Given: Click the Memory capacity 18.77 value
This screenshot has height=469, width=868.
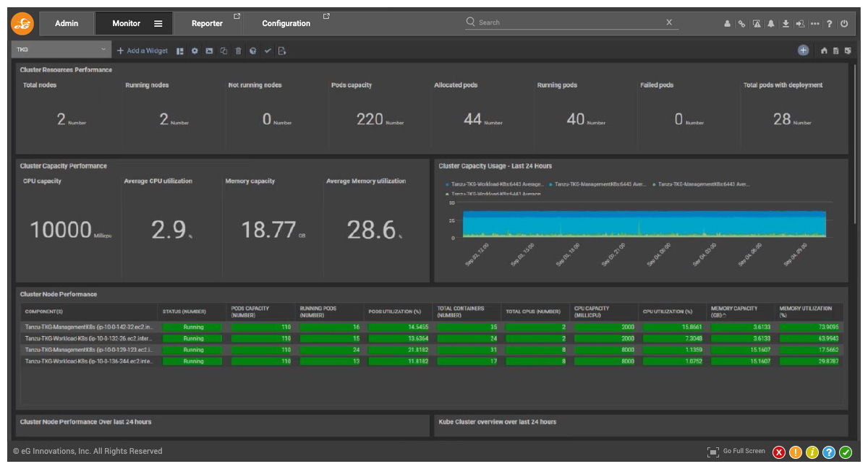Looking at the screenshot, I should 268,231.
